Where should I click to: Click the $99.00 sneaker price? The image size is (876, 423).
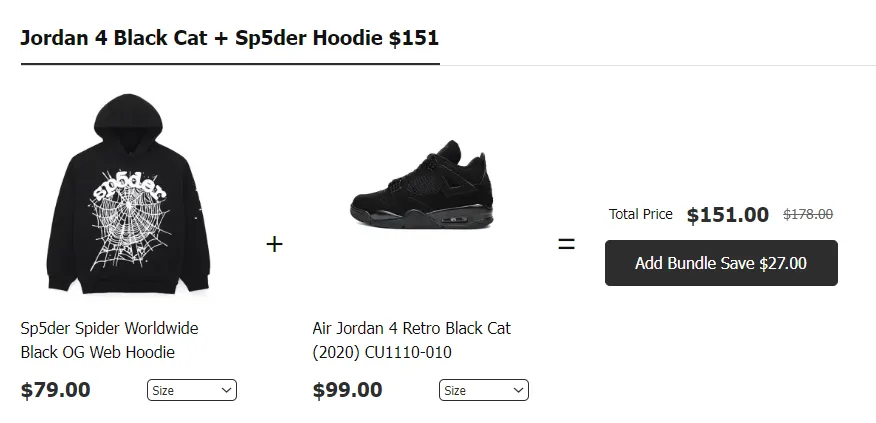tap(347, 390)
